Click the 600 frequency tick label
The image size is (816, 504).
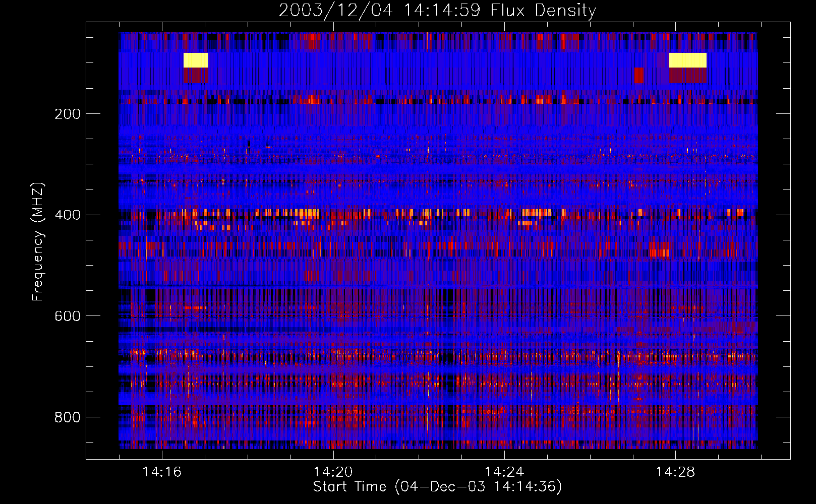click(x=68, y=316)
